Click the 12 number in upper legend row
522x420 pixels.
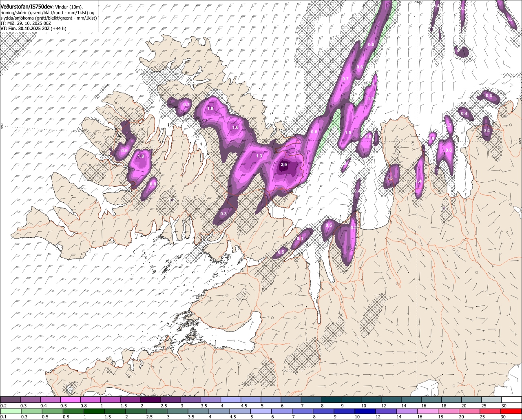[x=384, y=406]
